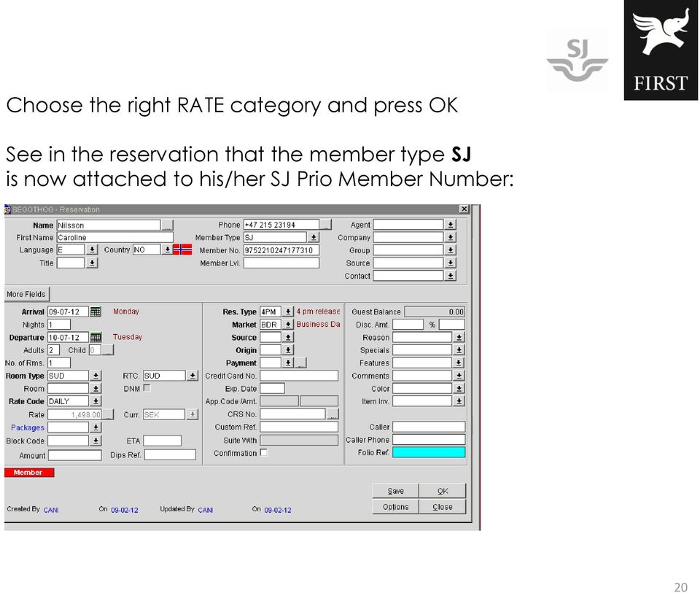Expand the Market dropdown

point(288,325)
